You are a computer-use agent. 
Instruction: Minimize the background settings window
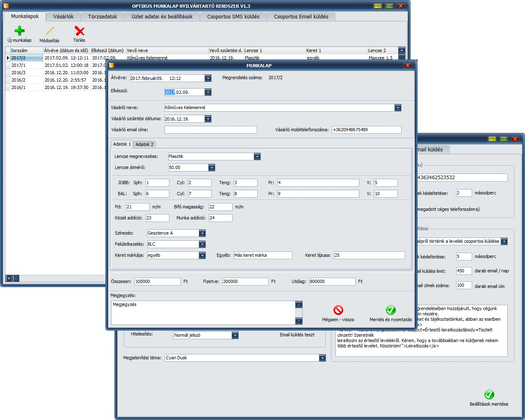492,139
